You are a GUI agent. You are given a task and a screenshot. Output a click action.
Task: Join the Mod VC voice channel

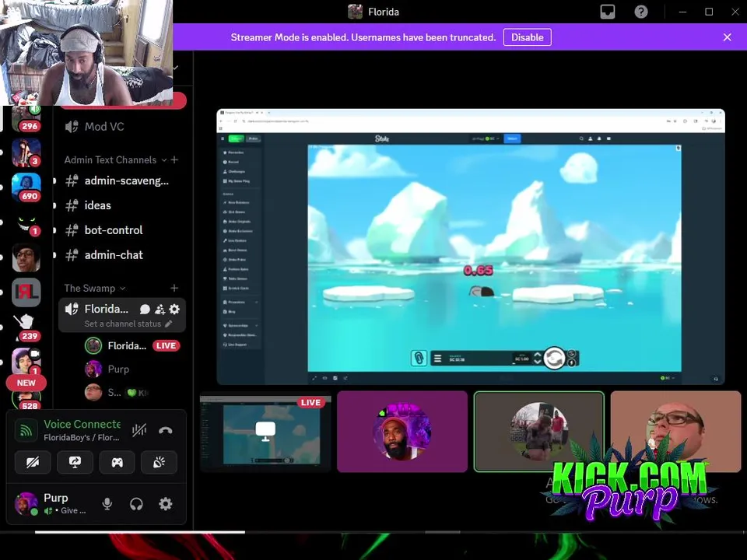point(121,126)
